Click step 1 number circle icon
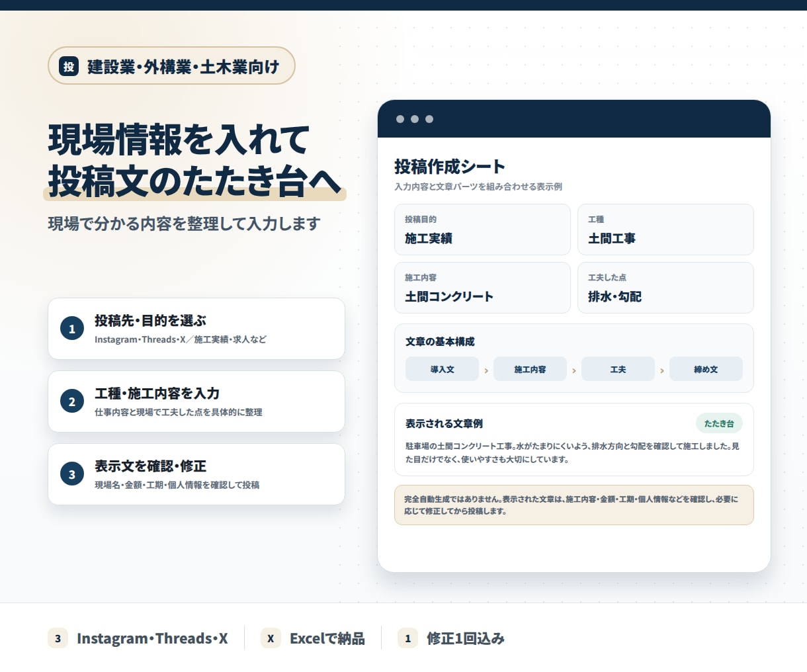Screen dimensions: 807x672 point(72,329)
